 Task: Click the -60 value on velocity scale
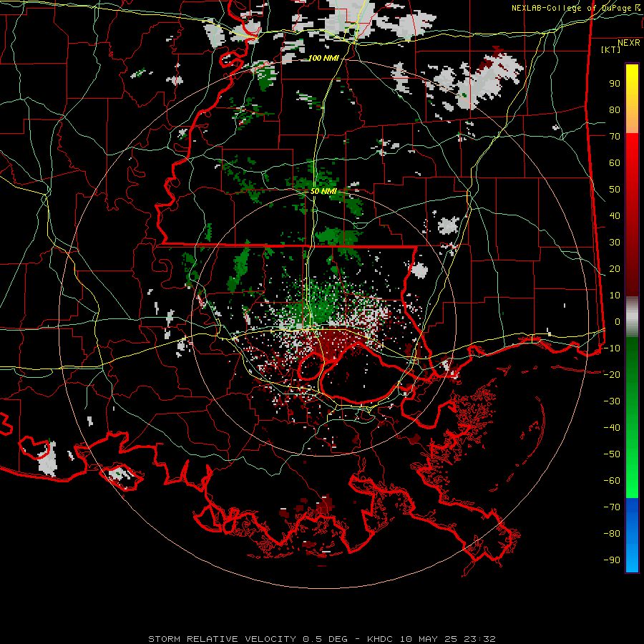[x=612, y=481]
